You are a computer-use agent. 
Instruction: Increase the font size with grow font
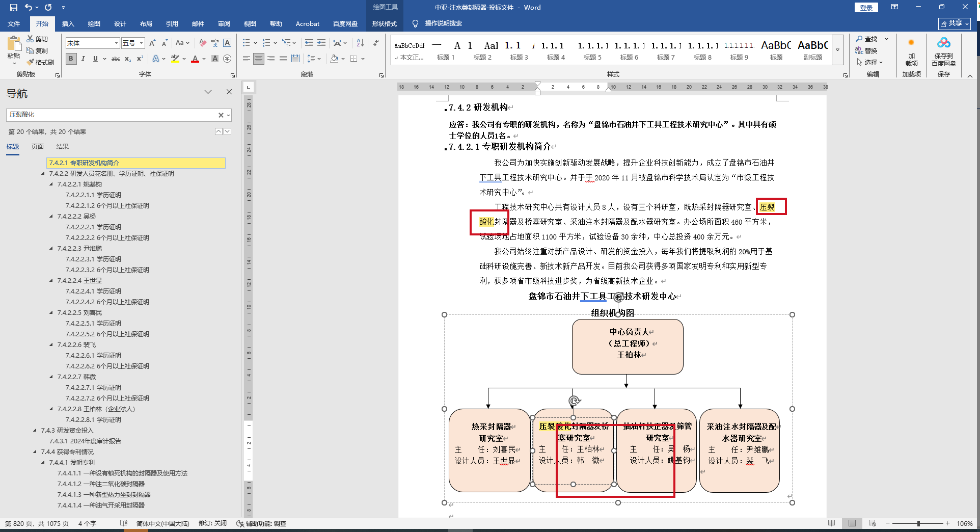point(153,43)
